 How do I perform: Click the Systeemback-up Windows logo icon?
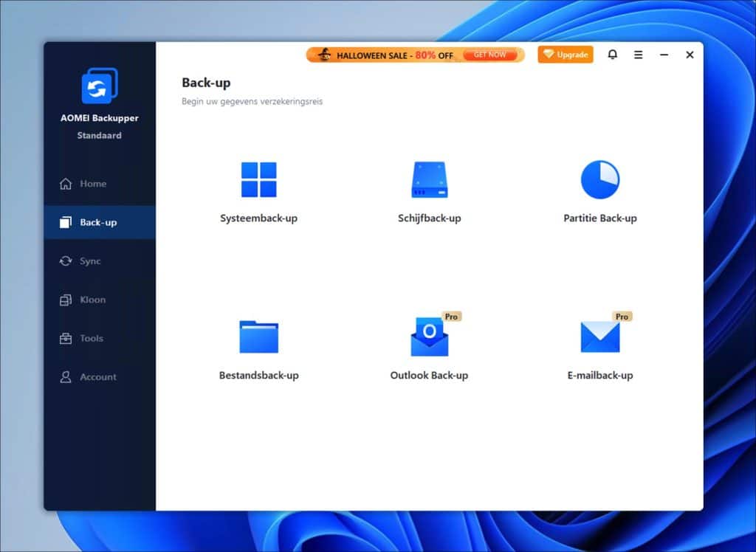pyautogui.click(x=258, y=180)
